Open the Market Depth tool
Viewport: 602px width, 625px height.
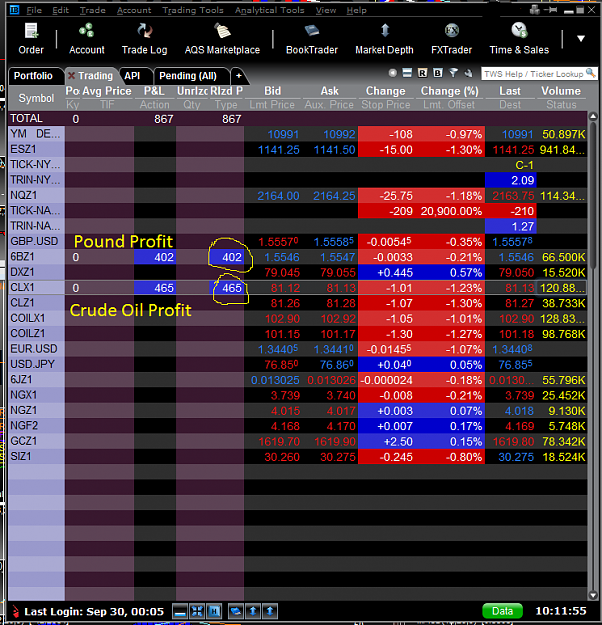click(x=384, y=39)
